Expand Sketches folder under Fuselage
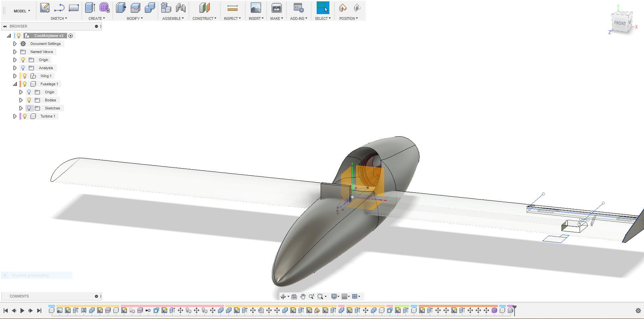This screenshot has width=644, height=319. 21,108
